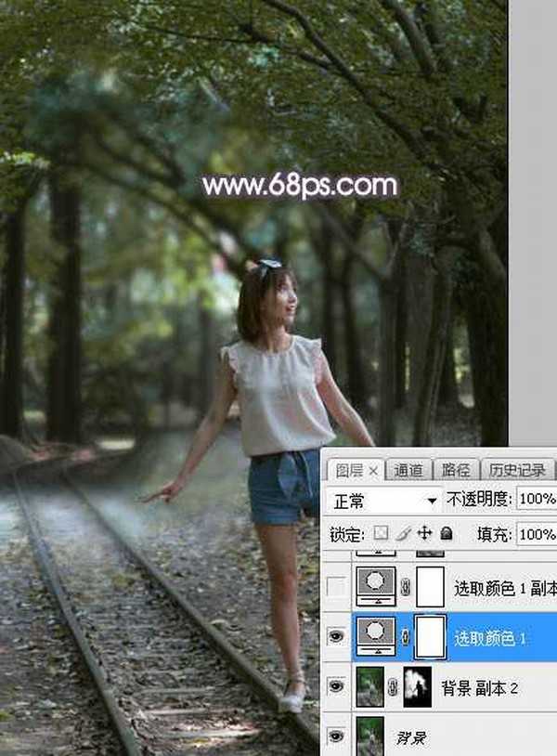Click the lock image pixels brush icon
Screen dimensions: 557x756
[x=403, y=534]
